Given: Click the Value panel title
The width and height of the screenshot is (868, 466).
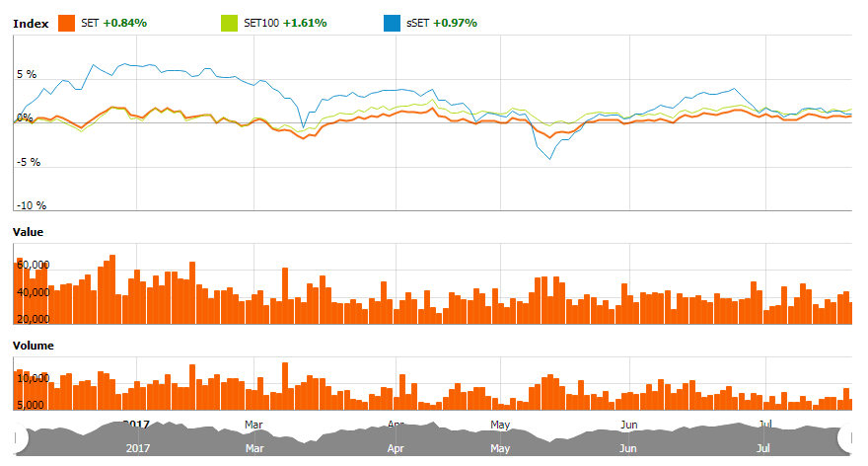Looking at the screenshot, I should point(28,231).
